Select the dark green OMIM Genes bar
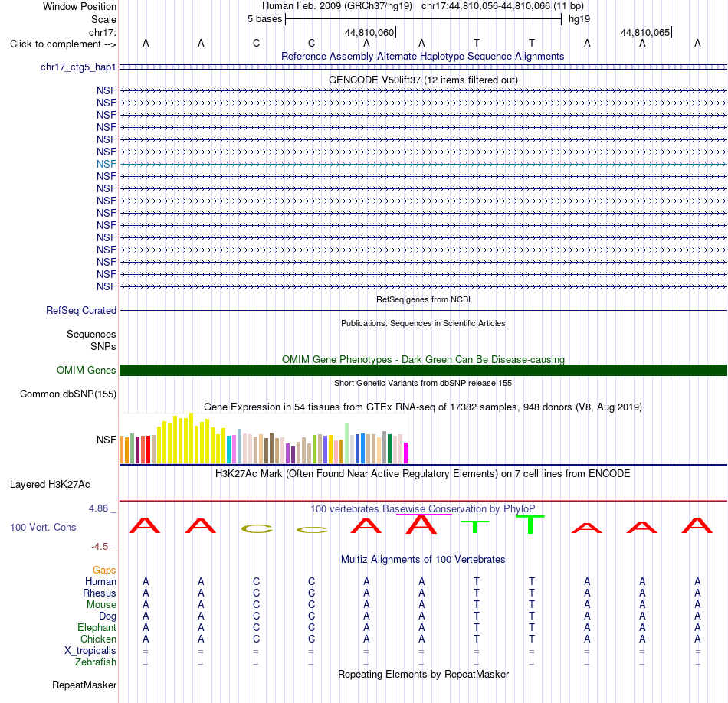This screenshot has width=728, height=703. pos(423,371)
